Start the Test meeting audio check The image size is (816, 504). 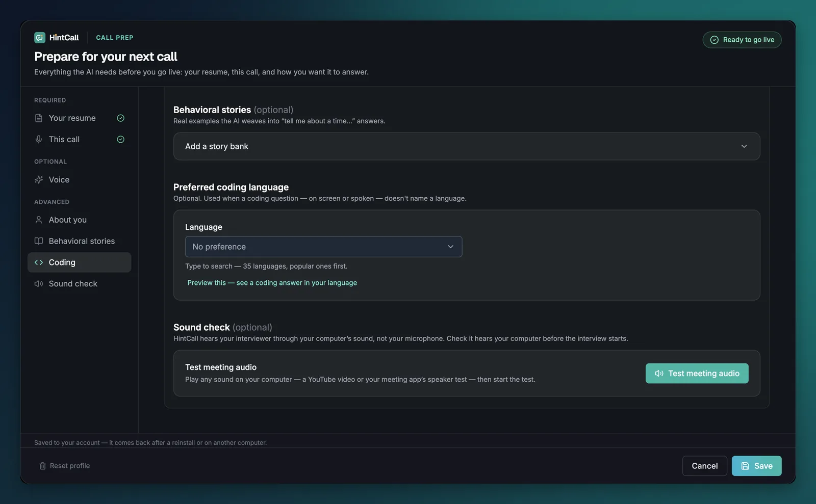697,374
